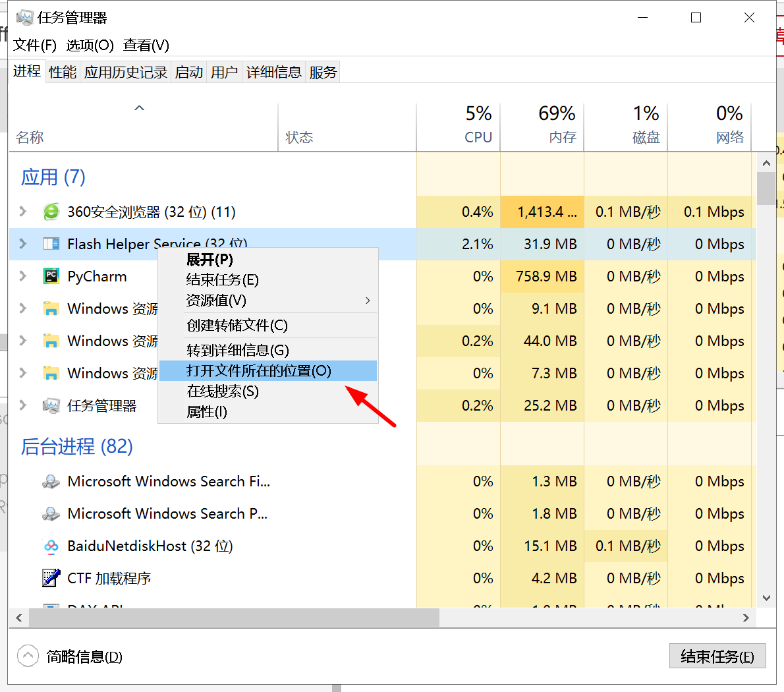
Task: Click the horizontal scrollbar thumb
Action: click(234, 618)
